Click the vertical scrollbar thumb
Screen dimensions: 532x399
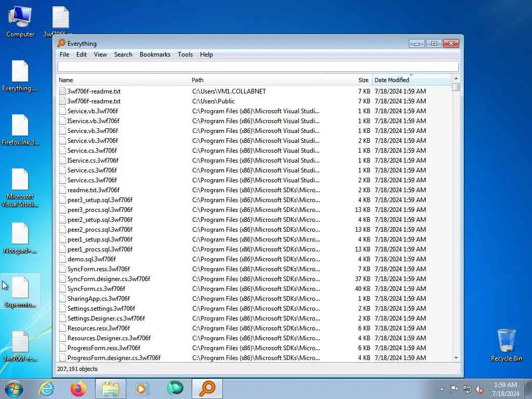456,87
